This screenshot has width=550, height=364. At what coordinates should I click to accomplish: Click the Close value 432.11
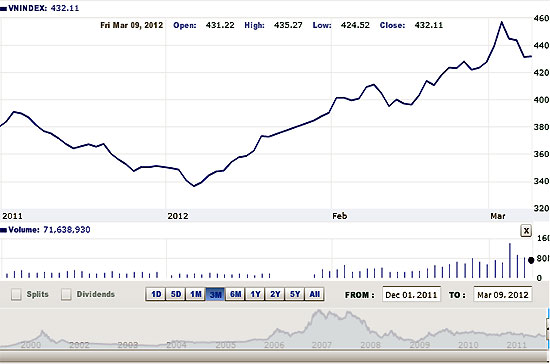[429, 25]
